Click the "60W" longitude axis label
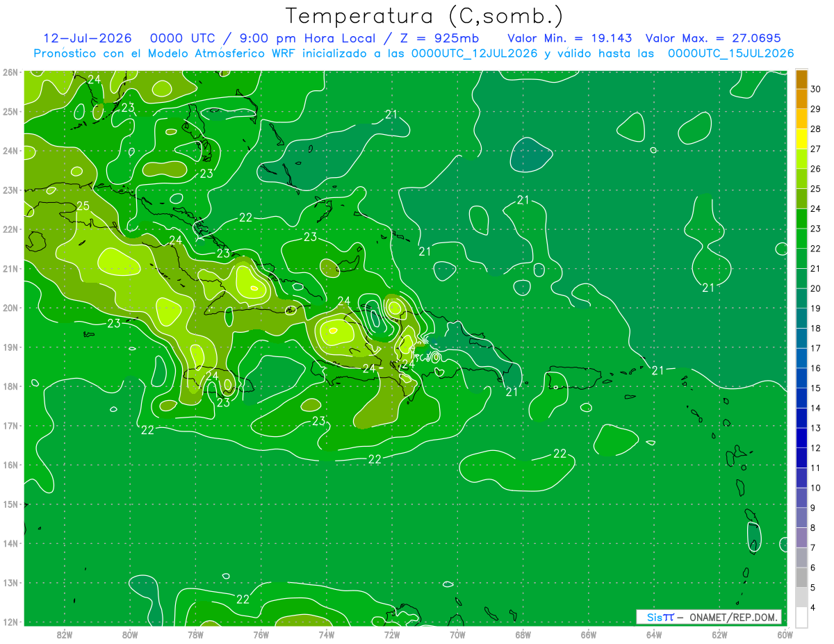The height and width of the screenshot is (644, 834). pos(785,634)
